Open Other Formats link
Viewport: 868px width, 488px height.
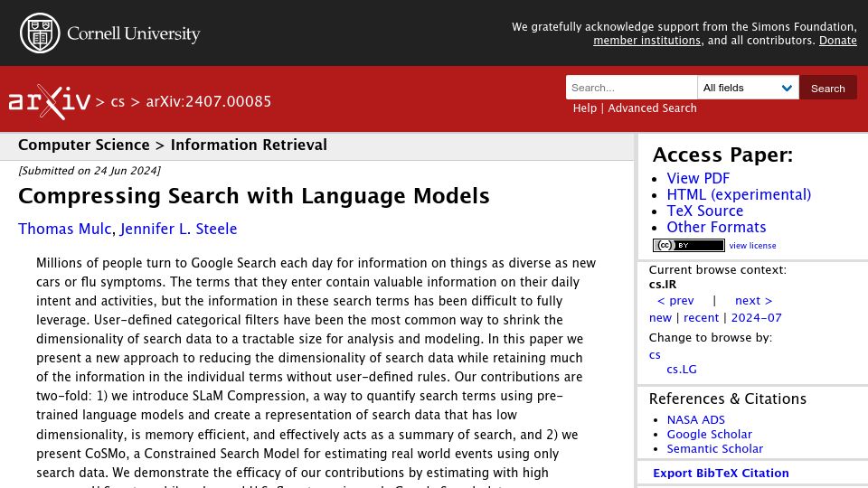click(716, 227)
